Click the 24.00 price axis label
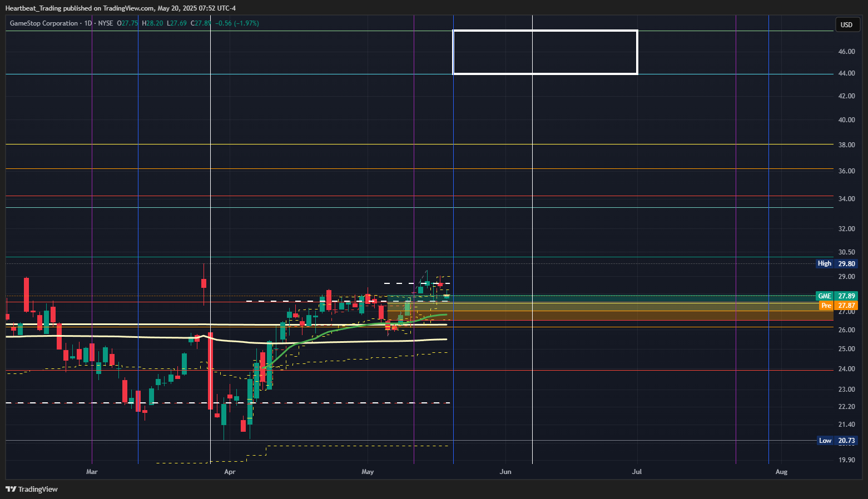Image resolution: width=868 pixels, height=499 pixels. tap(846, 369)
